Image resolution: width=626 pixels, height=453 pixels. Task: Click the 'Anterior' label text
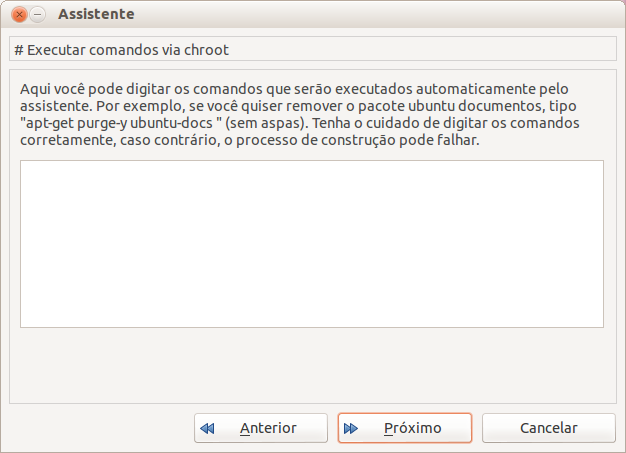tap(268, 428)
